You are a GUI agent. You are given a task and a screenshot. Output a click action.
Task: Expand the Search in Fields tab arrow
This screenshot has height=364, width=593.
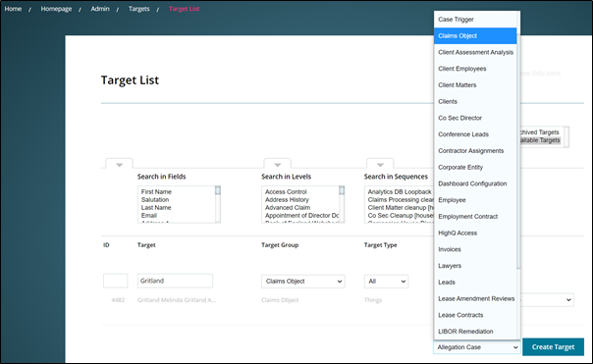click(x=119, y=165)
